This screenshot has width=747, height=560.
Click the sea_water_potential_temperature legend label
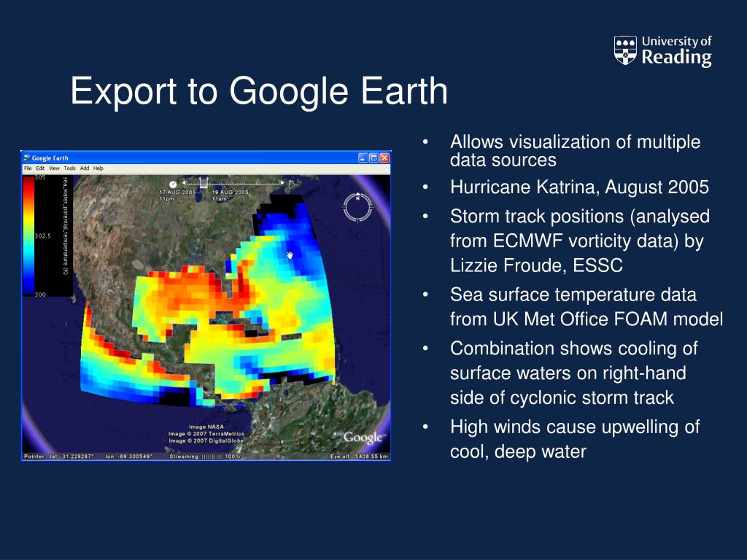pos(65,226)
